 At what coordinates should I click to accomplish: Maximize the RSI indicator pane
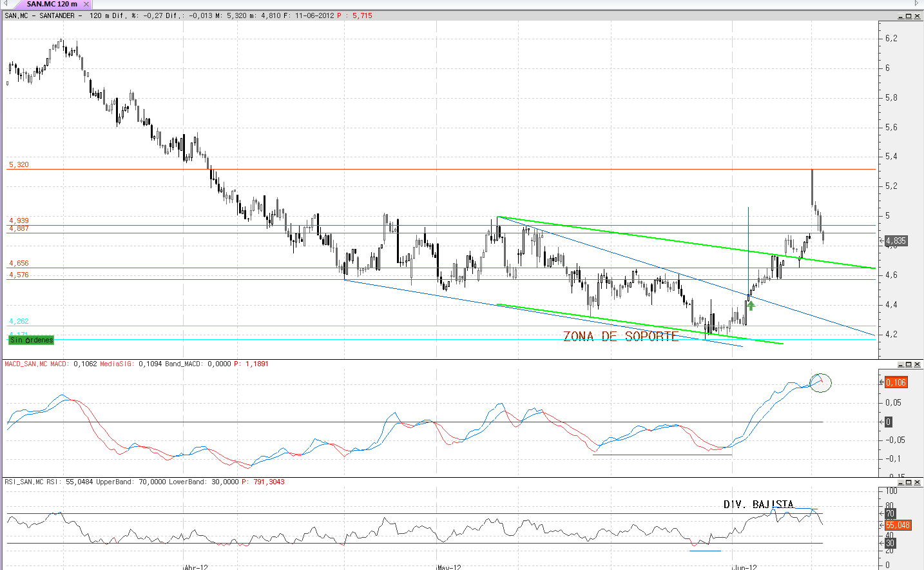(x=909, y=482)
